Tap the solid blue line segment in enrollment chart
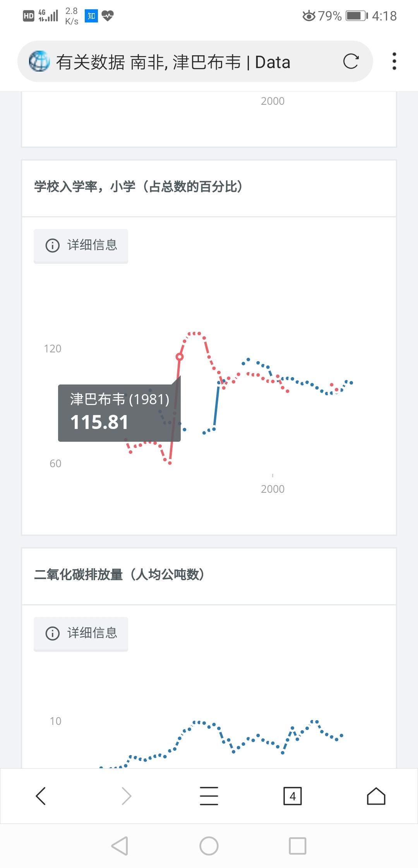Screen dimensions: 418x868 pos(216,406)
